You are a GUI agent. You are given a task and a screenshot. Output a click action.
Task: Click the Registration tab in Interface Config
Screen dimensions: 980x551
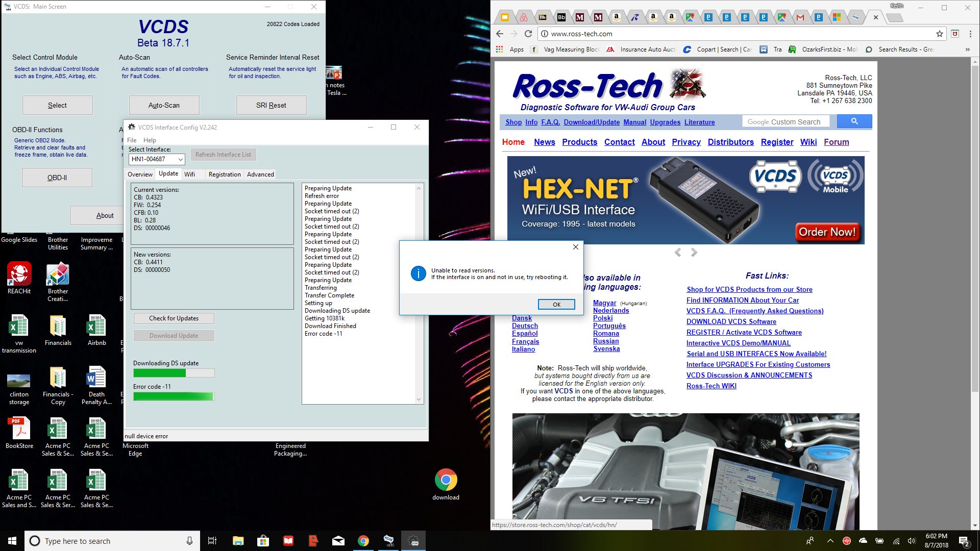click(x=224, y=174)
